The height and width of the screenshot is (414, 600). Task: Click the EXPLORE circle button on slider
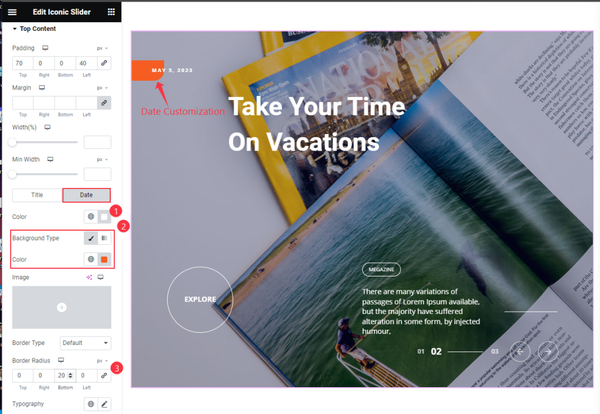click(200, 299)
